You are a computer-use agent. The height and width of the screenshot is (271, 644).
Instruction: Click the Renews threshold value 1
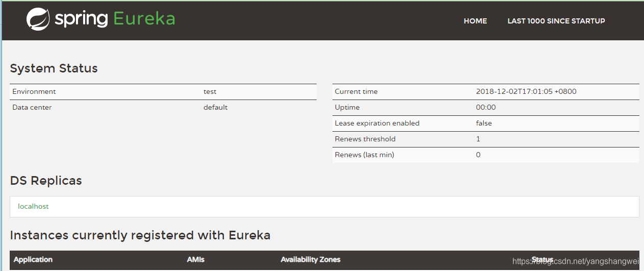tap(478, 139)
